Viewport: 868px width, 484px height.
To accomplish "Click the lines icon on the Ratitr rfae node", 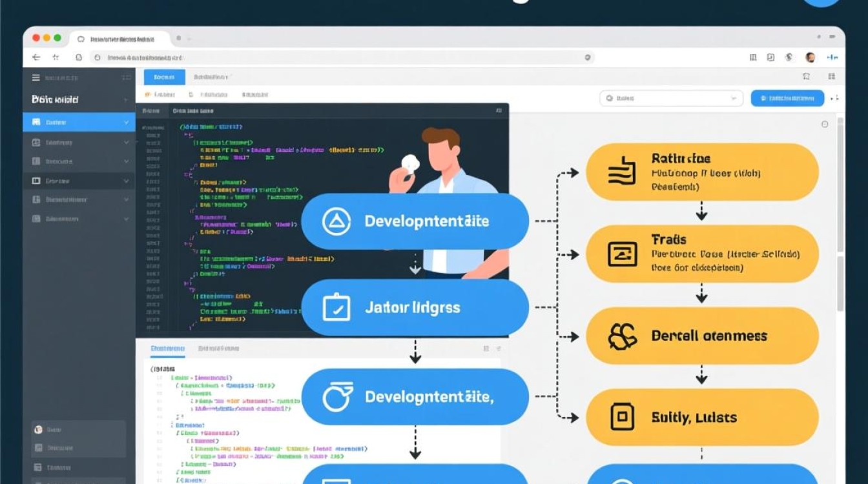I will coord(623,172).
